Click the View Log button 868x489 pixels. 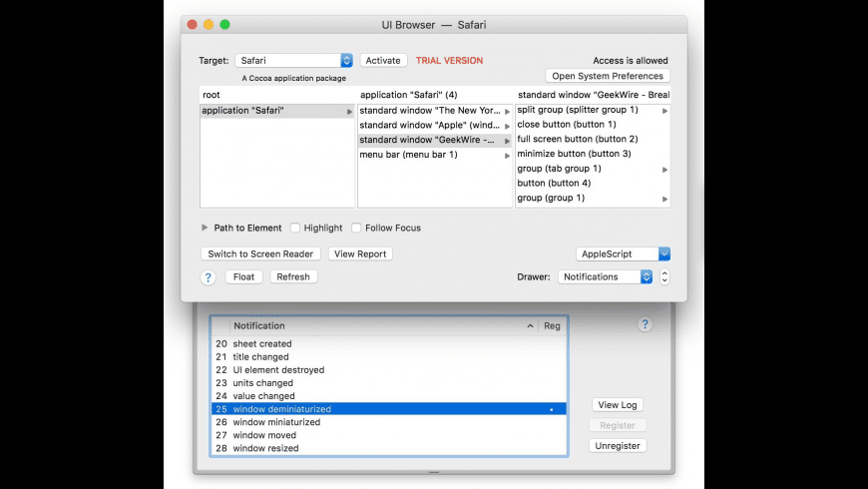618,405
